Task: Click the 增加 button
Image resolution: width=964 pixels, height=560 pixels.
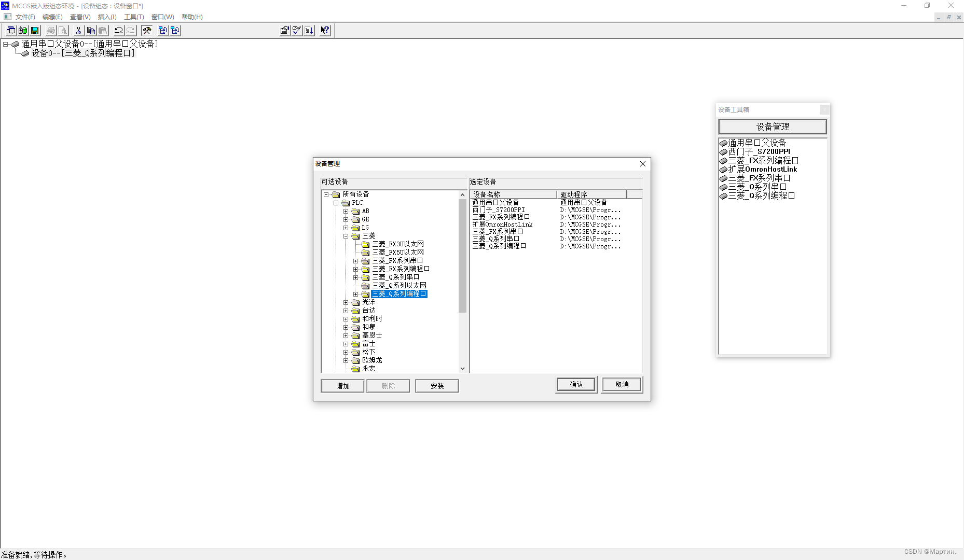Action: tap(342, 386)
